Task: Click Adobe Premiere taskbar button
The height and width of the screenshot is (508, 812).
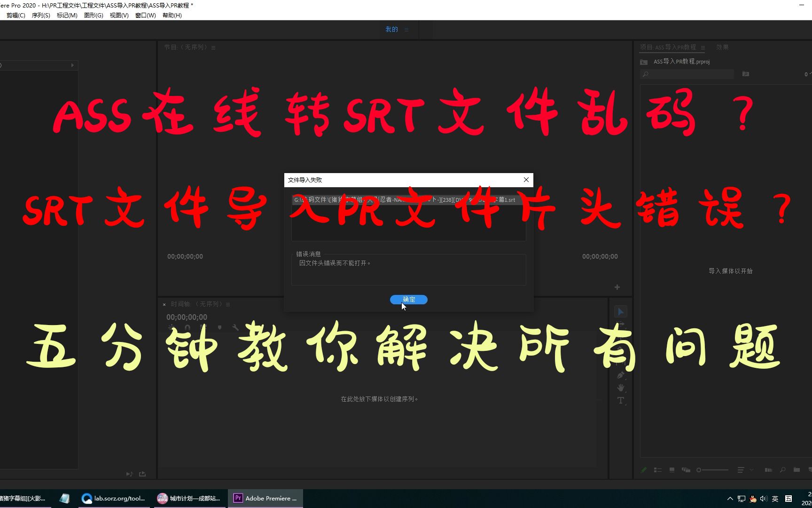Action: [265, 499]
